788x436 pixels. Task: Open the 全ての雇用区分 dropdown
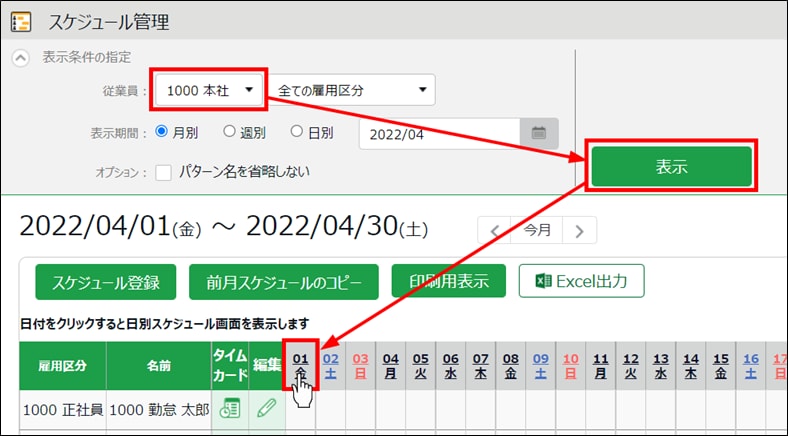coord(354,91)
